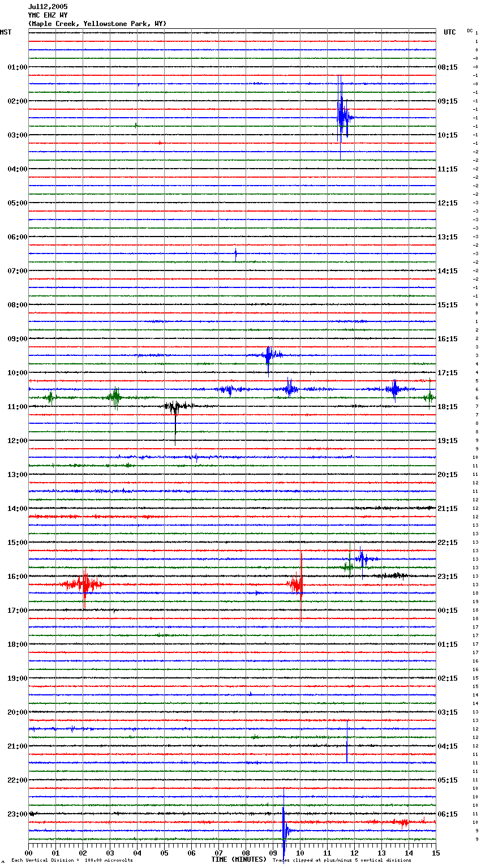Click the 02:15 UTC time label
The image size is (481, 868).
coord(448,678)
